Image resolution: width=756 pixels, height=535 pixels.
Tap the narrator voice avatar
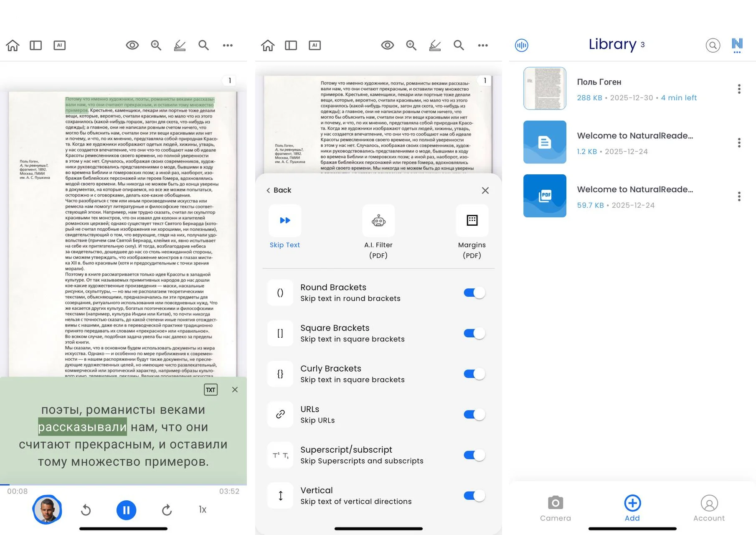pos(47,510)
